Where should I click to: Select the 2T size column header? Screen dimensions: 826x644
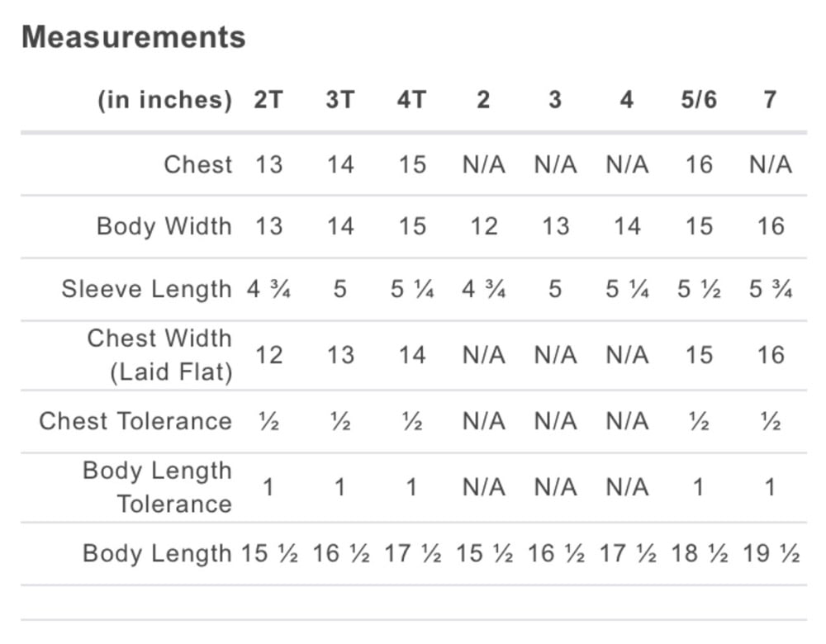click(268, 100)
